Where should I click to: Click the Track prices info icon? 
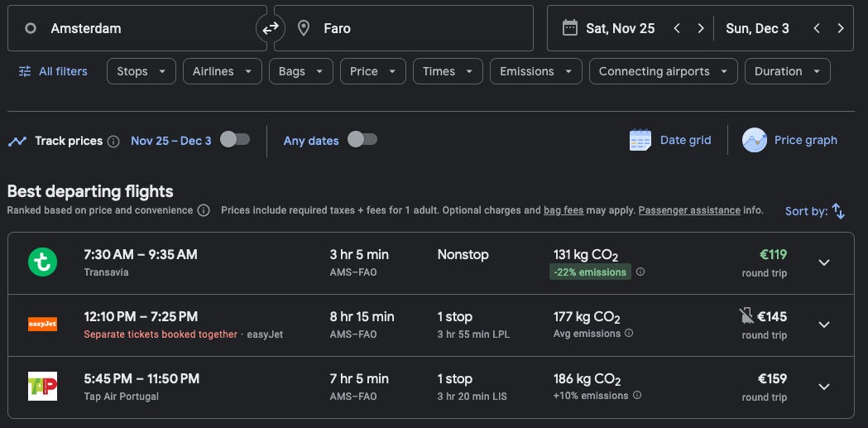(113, 141)
